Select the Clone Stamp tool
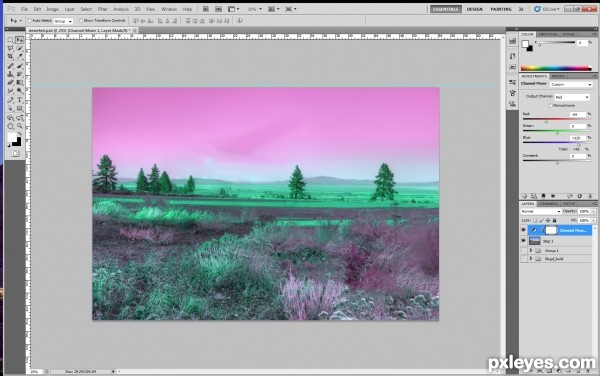Screen dimensions: 600x376 coord(10,74)
